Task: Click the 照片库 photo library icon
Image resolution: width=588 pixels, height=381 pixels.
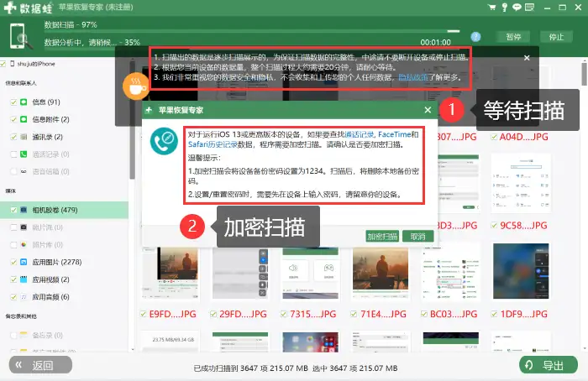Action: pyautogui.click(x=24, y=245)
